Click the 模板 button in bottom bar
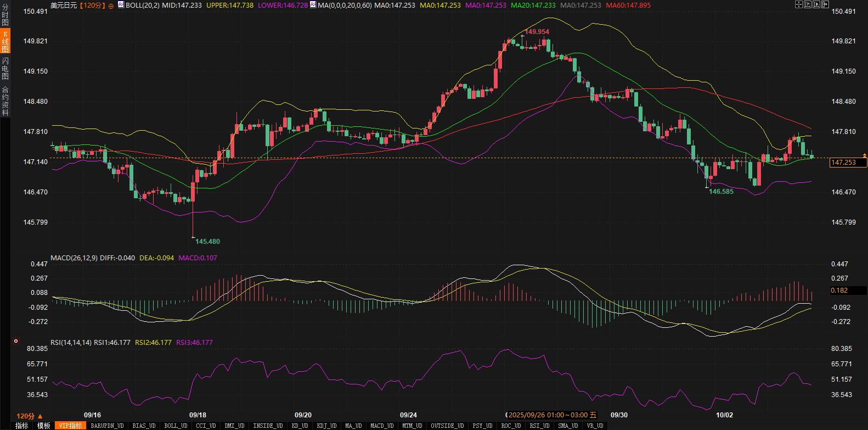The image size is (868, 430). 44,426
